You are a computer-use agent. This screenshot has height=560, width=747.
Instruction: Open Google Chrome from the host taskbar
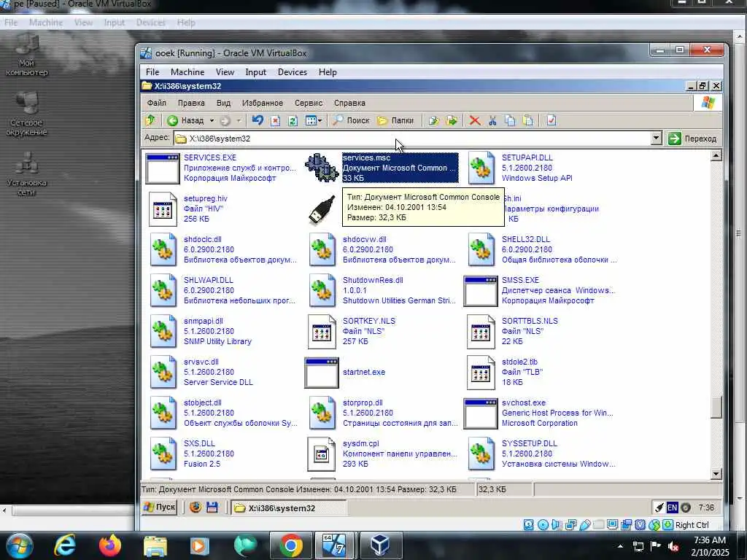coord(290,545)
